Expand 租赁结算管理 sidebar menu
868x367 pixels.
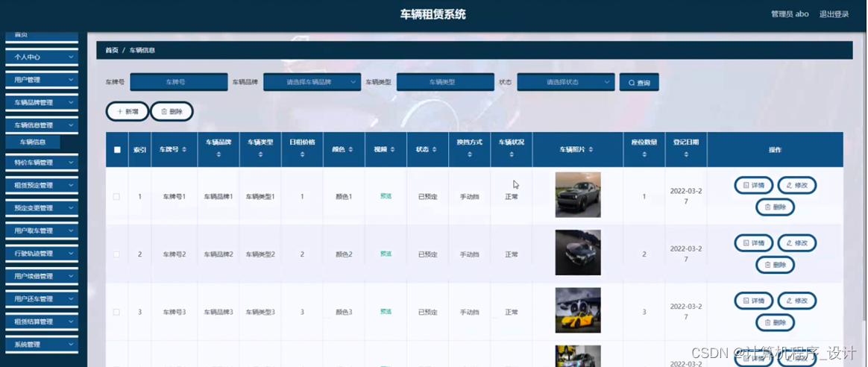pos(42,321)
